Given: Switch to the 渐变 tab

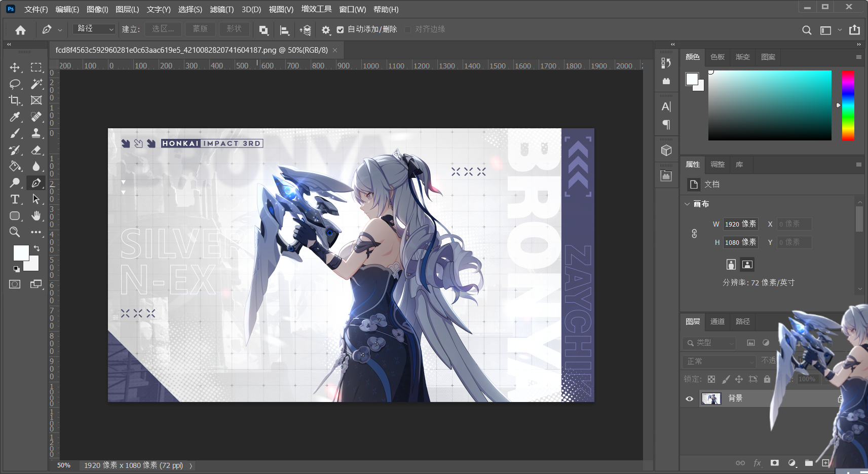Looking at the screenshot, I should [x=743, y=57].
